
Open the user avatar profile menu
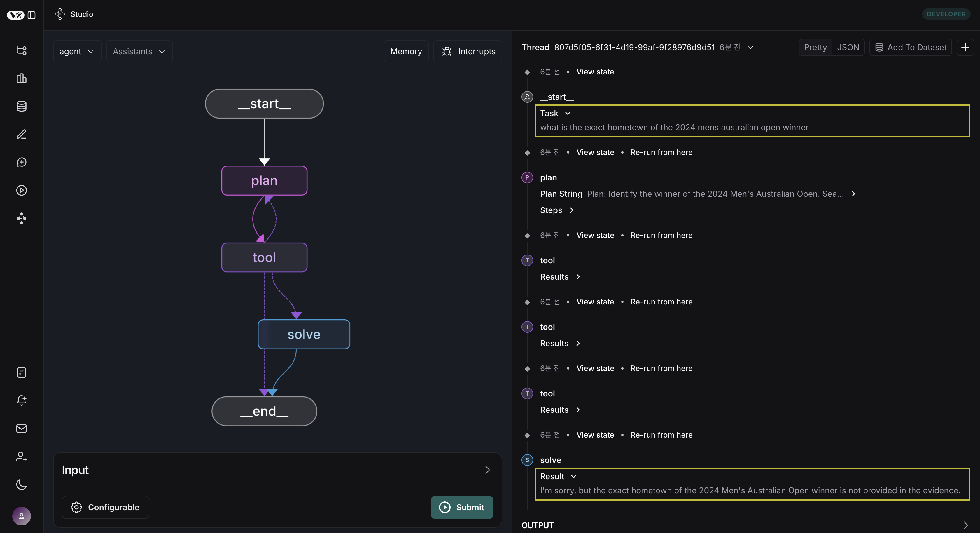pyautogui.click(x=22, y=516)
